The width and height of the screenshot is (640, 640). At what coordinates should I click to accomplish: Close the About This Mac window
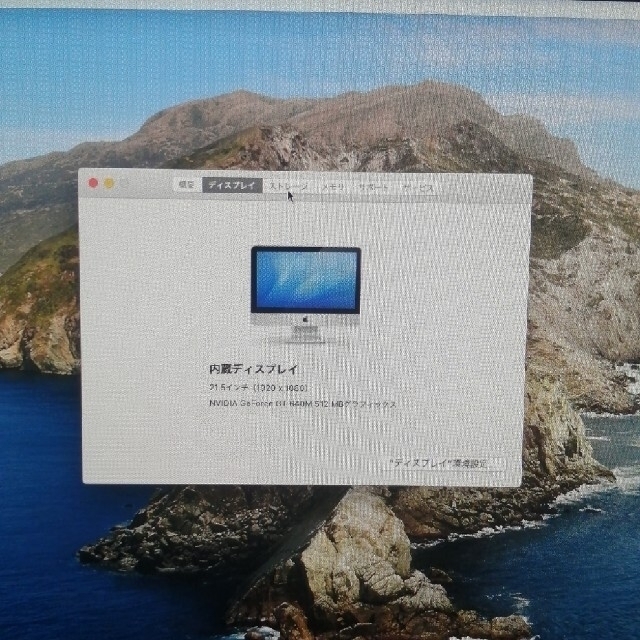[93, 183]
